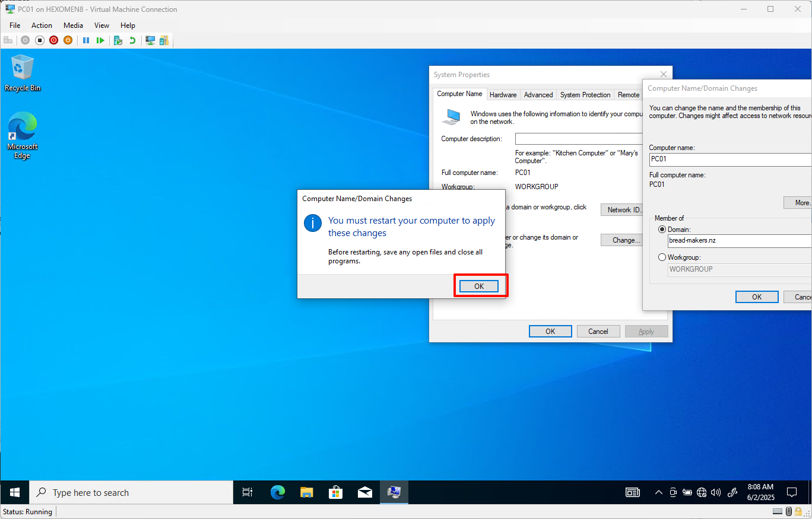Screen dimensions: 812x519
Task: Open the Action Center notification icon
Action: coord(792,492)
